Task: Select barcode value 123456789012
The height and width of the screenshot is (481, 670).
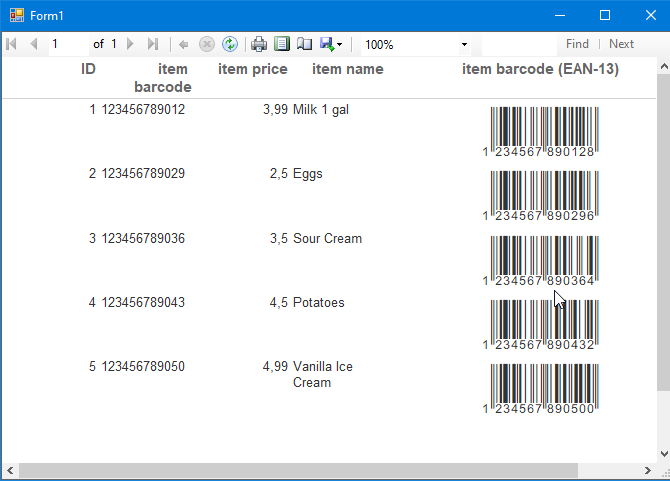Action: 143,109
